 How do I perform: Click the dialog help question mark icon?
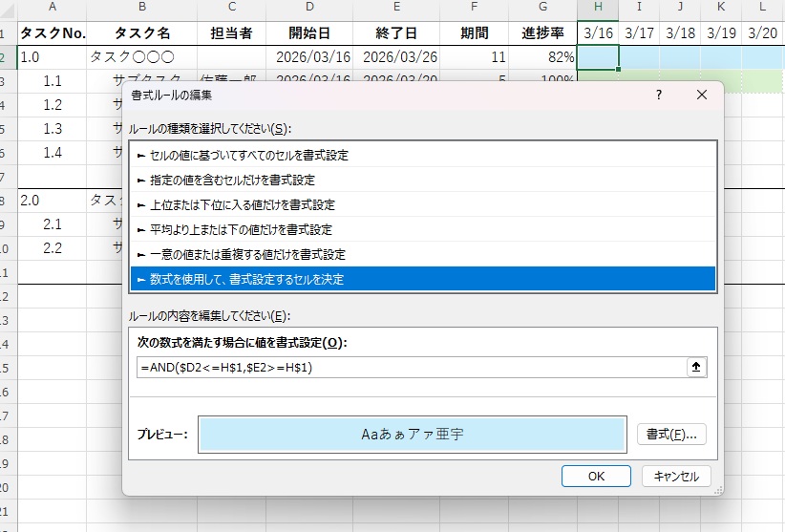pos(659,95)
